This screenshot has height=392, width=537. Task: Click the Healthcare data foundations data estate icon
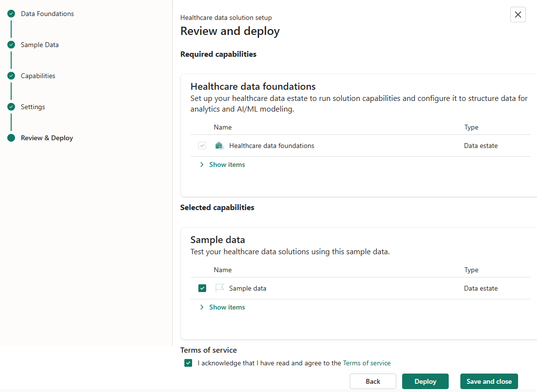point(219,145)
